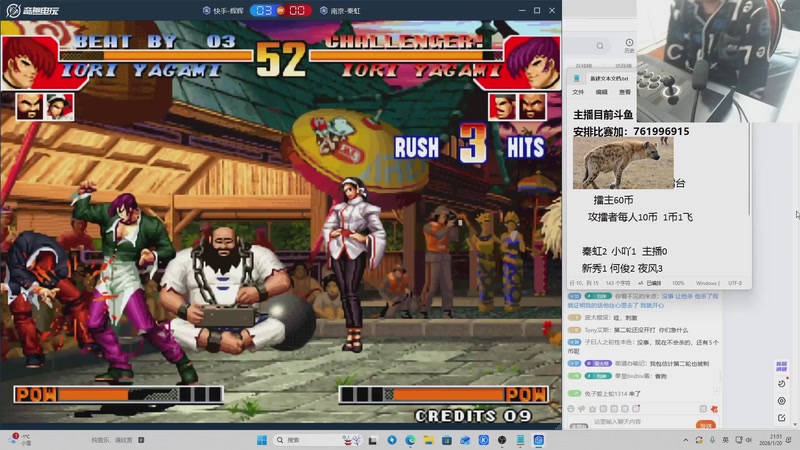Open the 查看 menu in Notepad
Screen dimensions: 800x450
(625, 92)
